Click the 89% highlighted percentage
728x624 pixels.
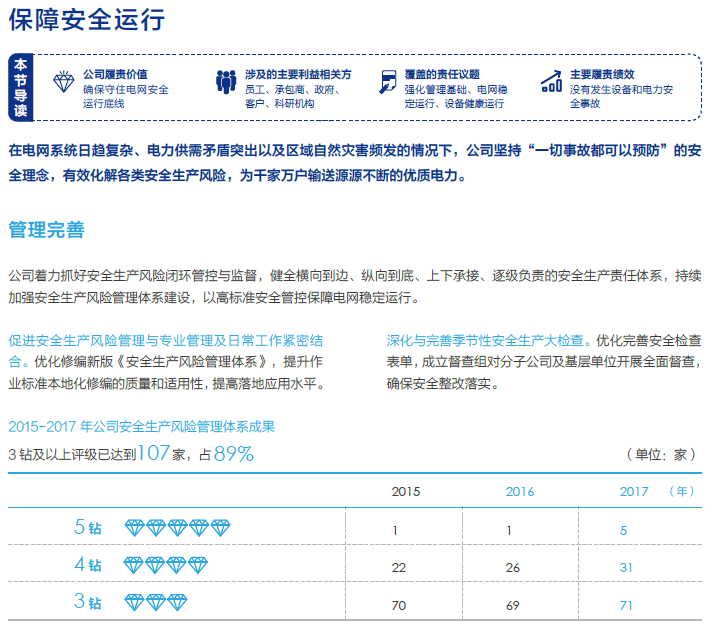coord(231,454)
